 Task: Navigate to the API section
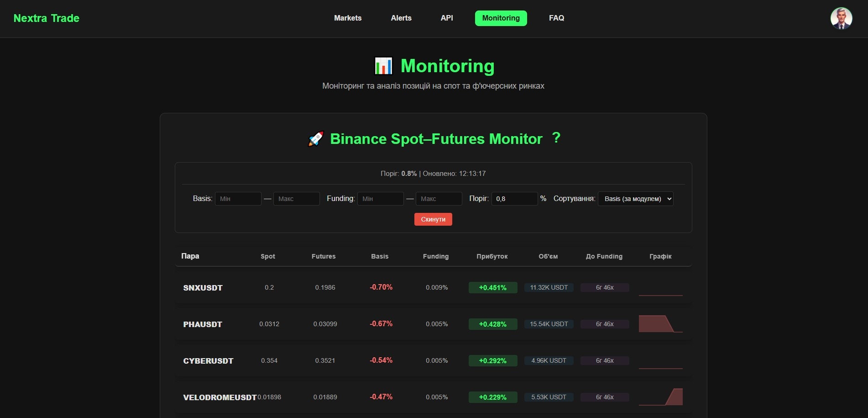[447, 18]
